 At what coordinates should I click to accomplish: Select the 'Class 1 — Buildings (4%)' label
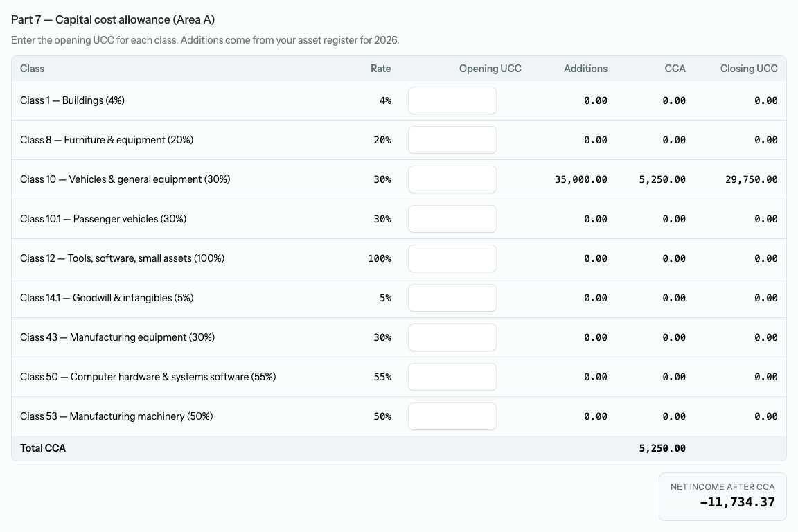[72, 100]
